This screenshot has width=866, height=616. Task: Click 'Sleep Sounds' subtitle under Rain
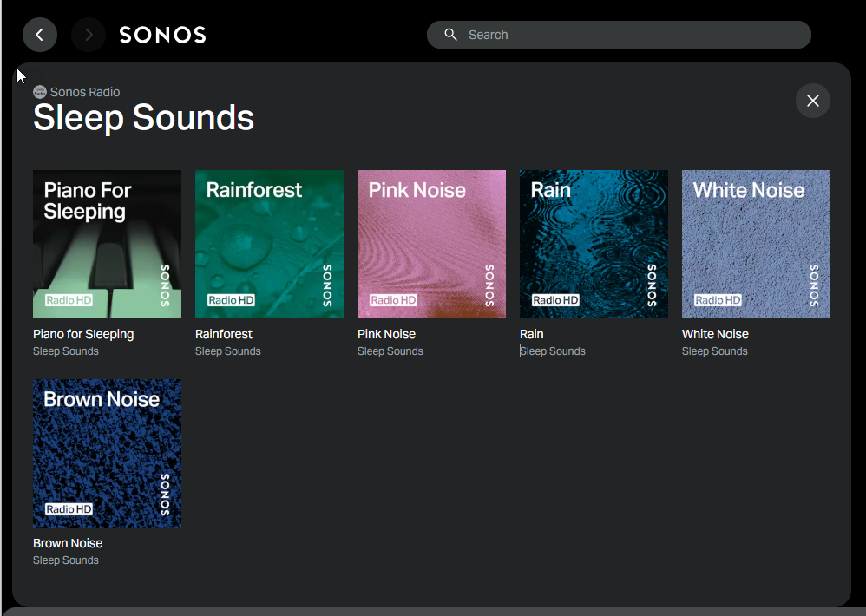552,351
